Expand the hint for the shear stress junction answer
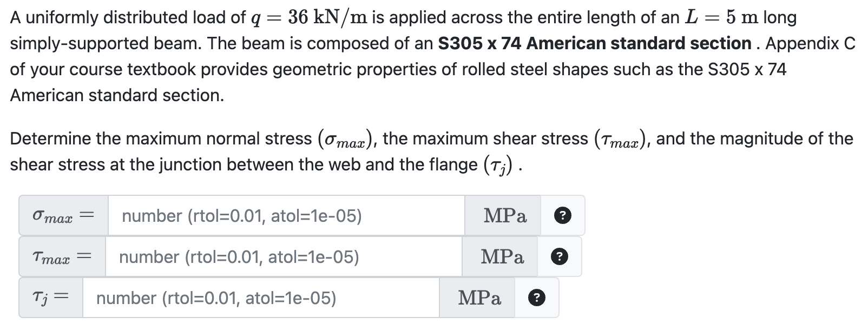 [x=536, y=297]
